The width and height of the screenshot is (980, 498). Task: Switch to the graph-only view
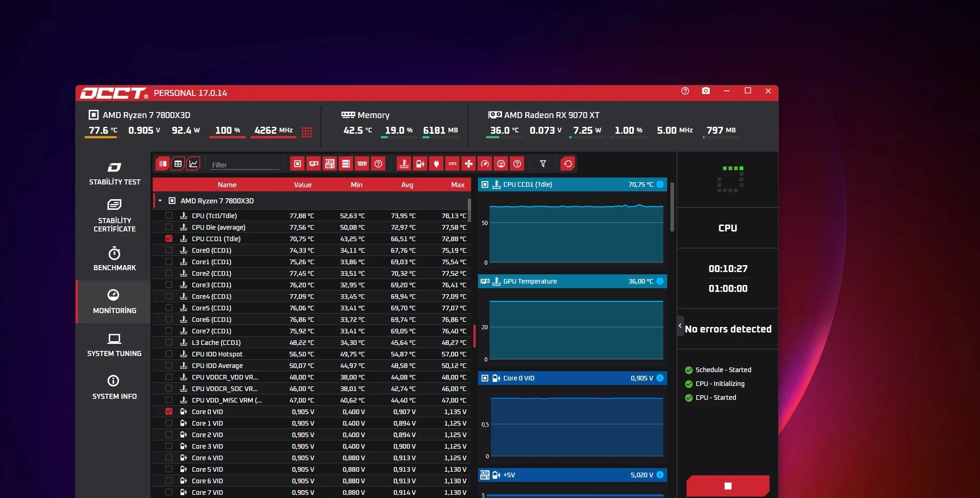click(193, 164)
